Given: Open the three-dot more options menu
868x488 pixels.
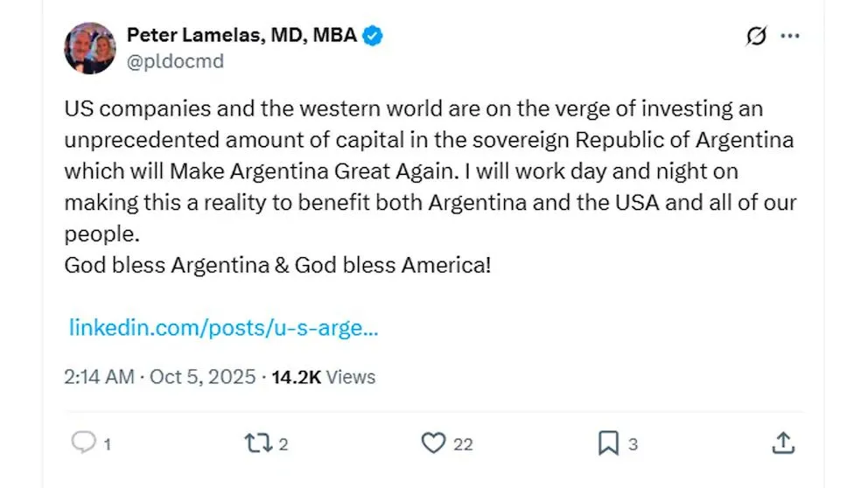Looking at the screenshot, I should click(x=790, y=37).
